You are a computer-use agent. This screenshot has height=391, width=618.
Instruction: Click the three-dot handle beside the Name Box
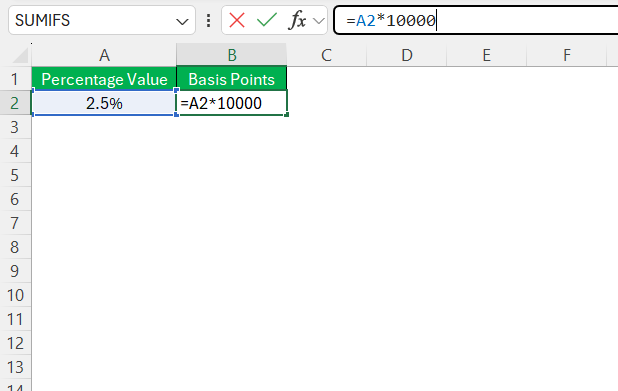[x=208, y=20]
